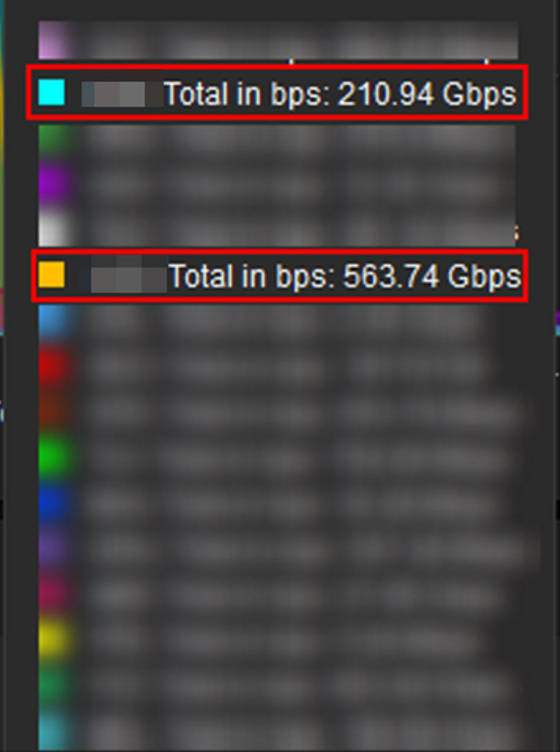Click the white legend color swatch
The image size is (560, 752).
[x=54, y=229]
